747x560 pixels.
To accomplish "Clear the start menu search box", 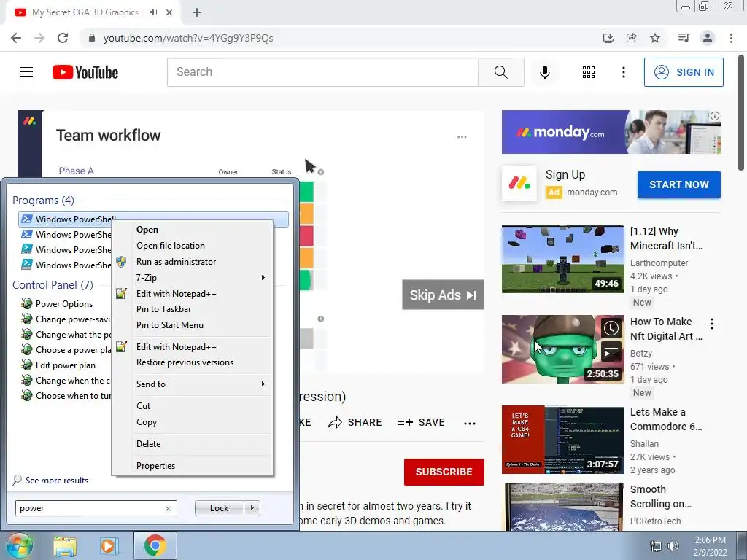I will (168, 508).
